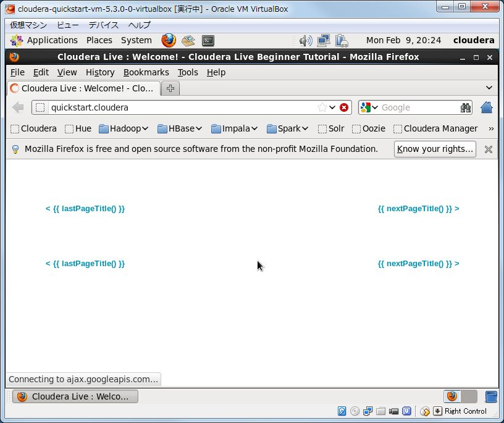Click the VirtualBox mouse integration icon
504x423 pixels.
[425, 411]
